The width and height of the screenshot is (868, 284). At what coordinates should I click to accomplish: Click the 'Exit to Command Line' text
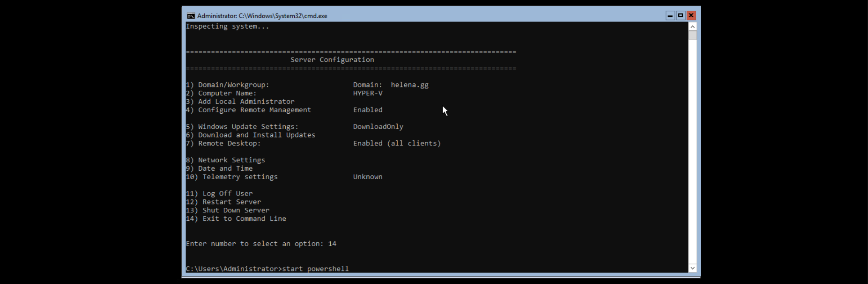[244, 218]
